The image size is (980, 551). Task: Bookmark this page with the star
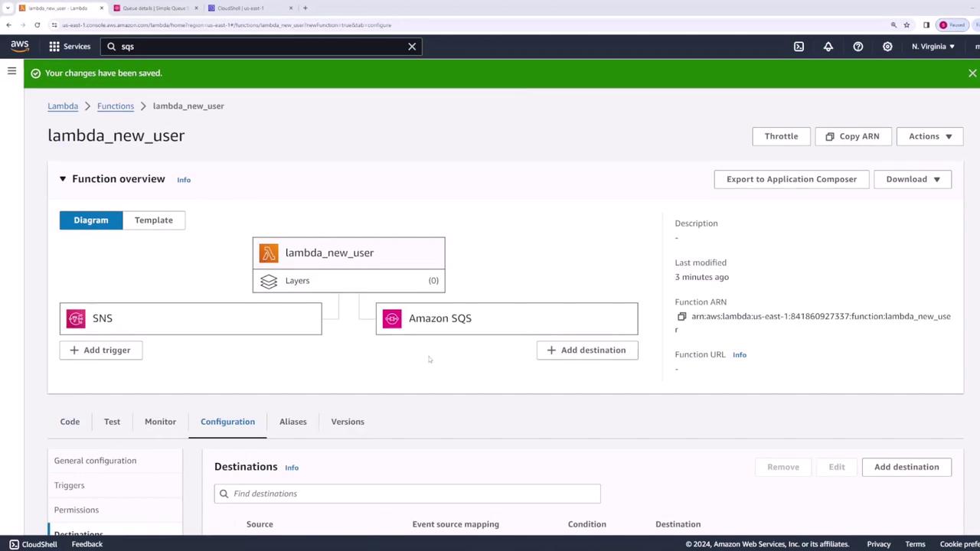906,25
